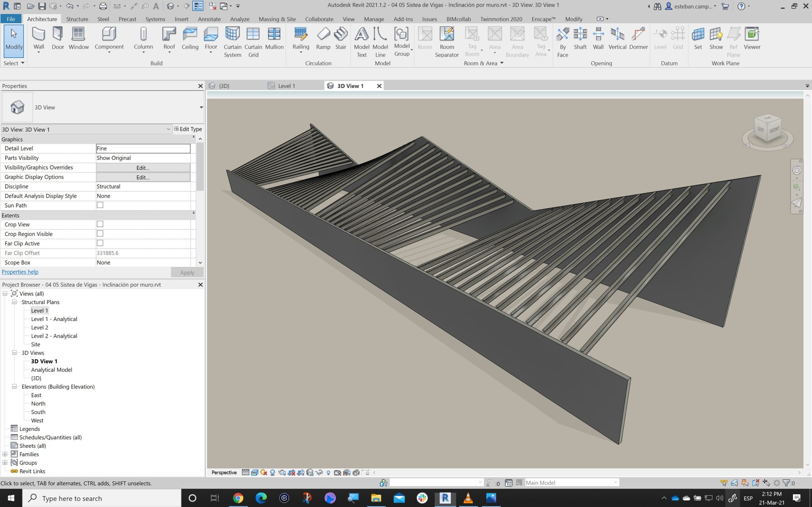Check the Far Clip Active box
Image resolution: width=812 pixels, height=507 pixels.
[100, 243]
